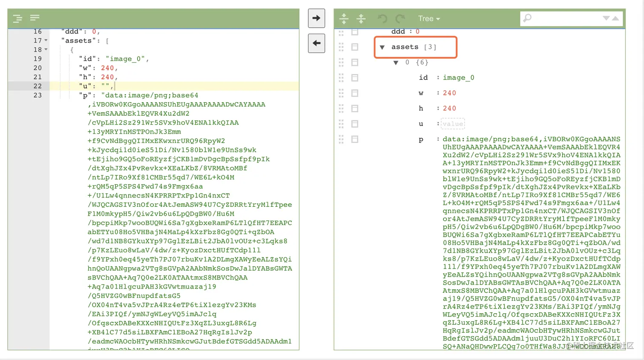Place cursor on "h": 240 line
The image size is (644, 360).
pos(98,77)
